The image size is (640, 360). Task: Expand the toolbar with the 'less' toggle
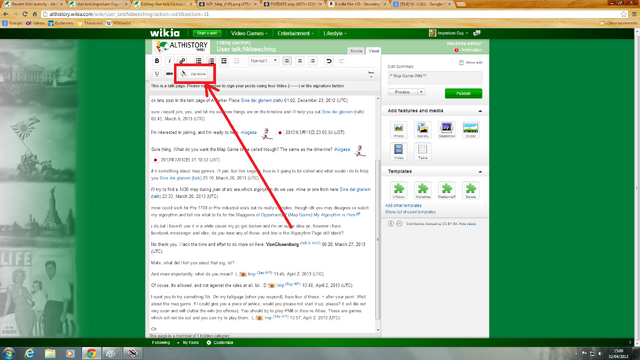[x=371, y=74]
